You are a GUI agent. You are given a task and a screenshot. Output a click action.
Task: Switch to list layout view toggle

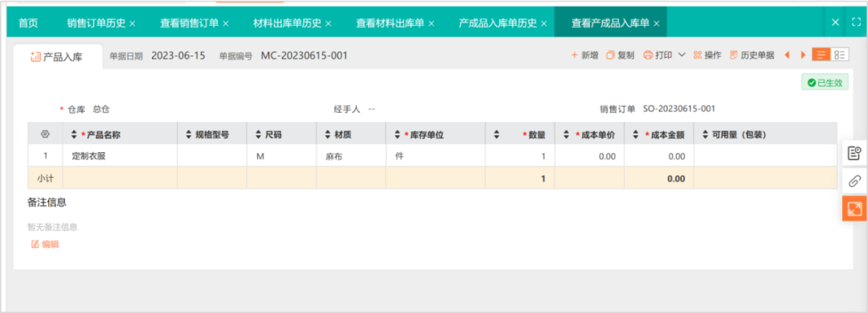coord(821,54)
